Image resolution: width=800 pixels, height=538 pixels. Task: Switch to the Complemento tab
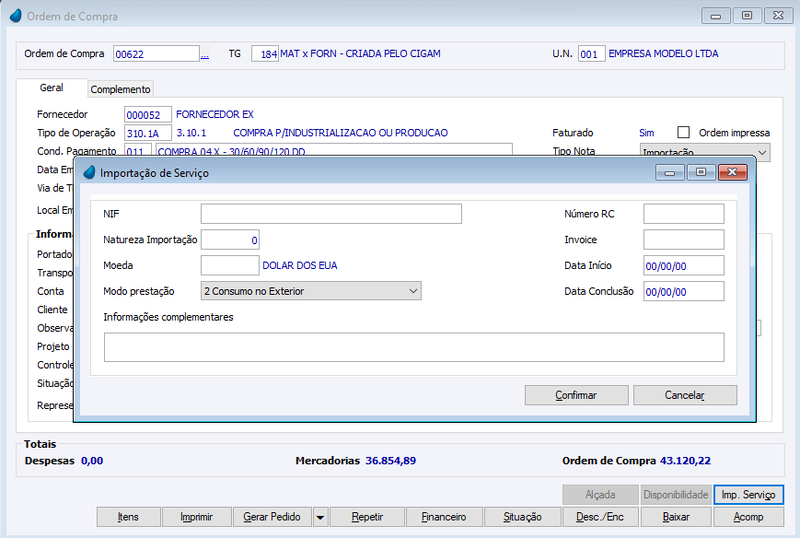[x=120, y=89]
